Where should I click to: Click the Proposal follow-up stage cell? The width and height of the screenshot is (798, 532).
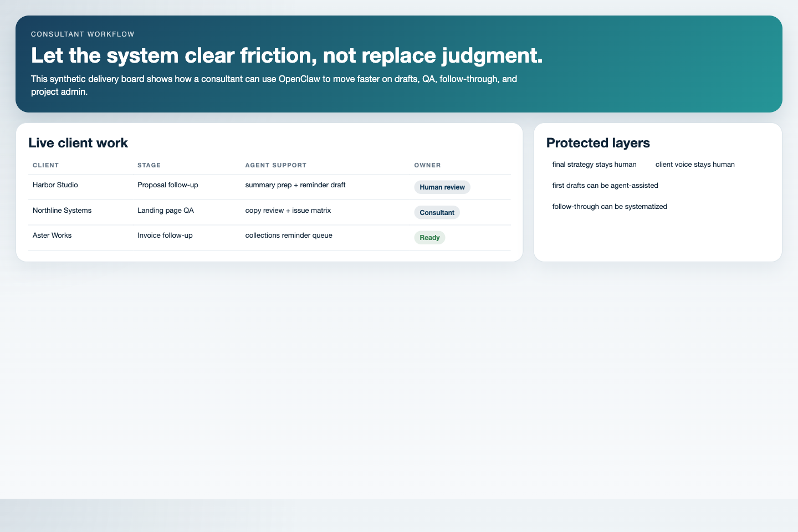[167, 185]
